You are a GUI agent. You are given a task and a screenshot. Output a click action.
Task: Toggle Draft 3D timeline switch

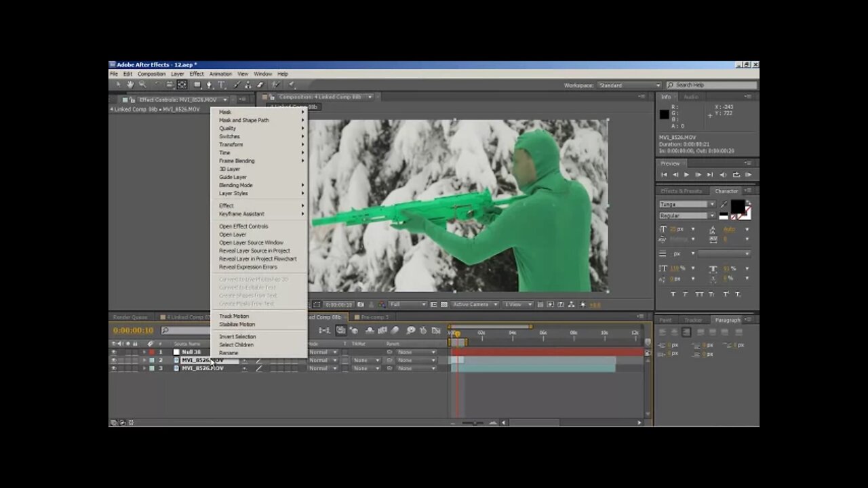pyautogui.click(x=354, y=330)
